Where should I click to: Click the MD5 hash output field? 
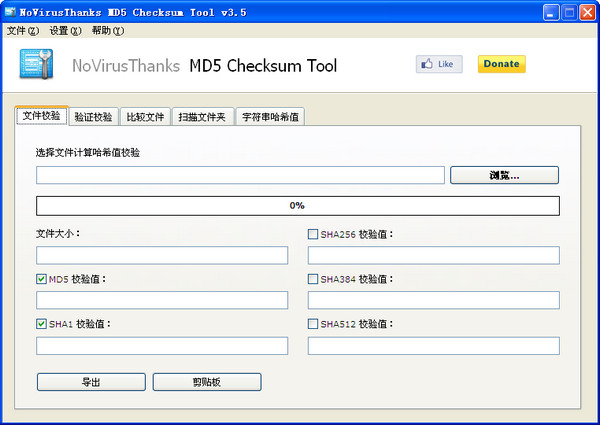(x=162, y=300)
